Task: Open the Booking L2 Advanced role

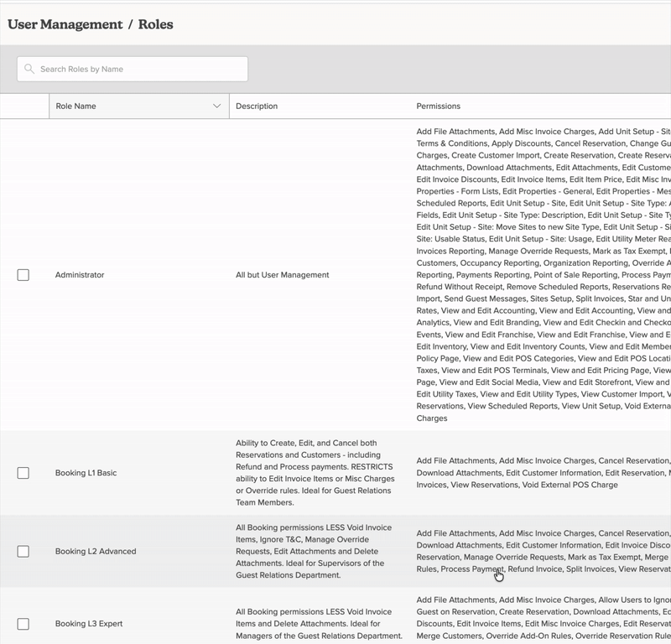Action: (95, 552)
